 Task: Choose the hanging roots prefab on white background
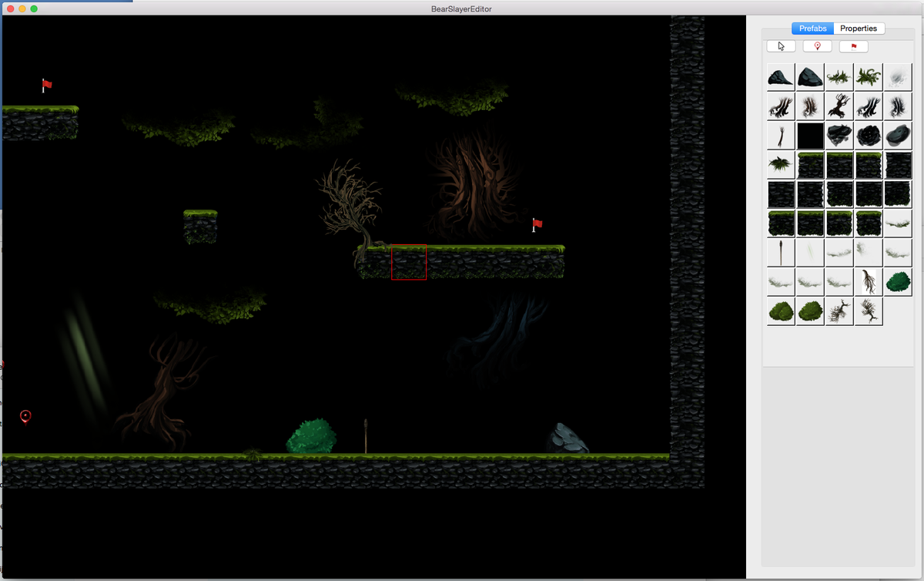(869, 282)
